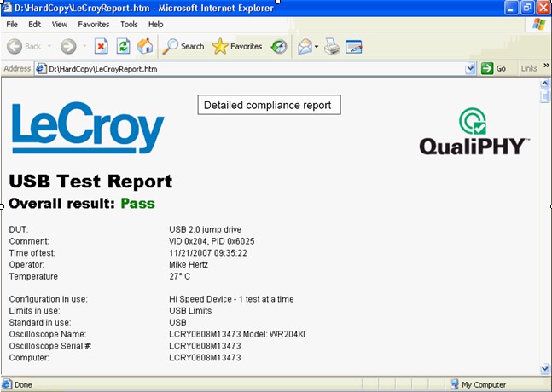Screen dimensions: 552x392
Task: Click the Links toolbar label
Action: (529, 68)
